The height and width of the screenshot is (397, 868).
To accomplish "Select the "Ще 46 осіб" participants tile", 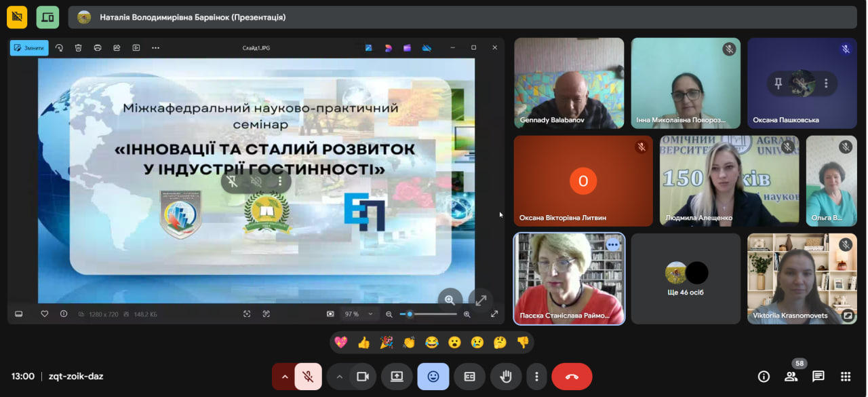I will [686, 279].
